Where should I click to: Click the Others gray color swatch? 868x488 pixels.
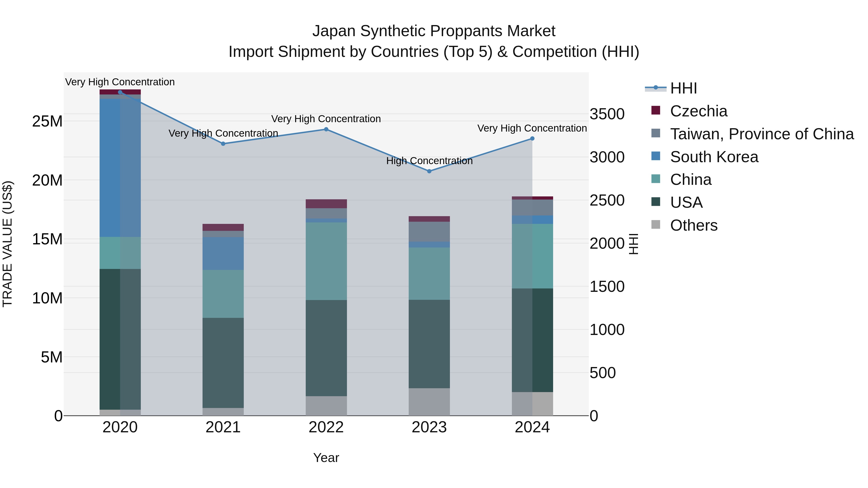[656, 224]
